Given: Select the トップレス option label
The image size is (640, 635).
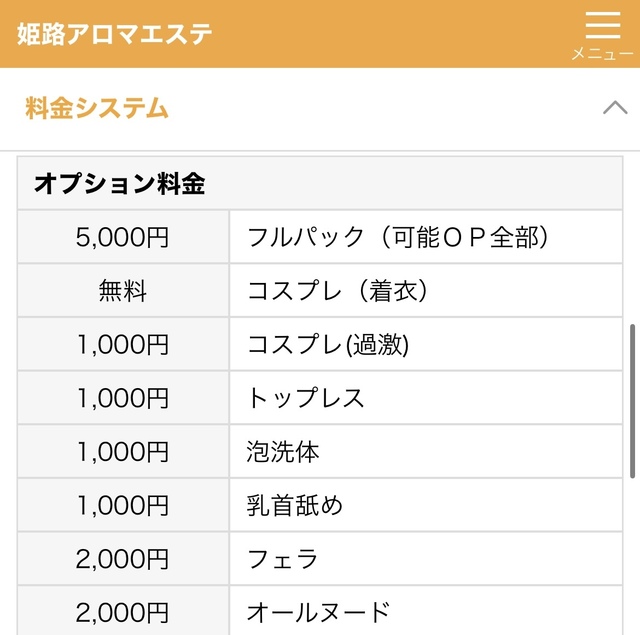Looking at the screenshot, I should [x=306, y=398].
